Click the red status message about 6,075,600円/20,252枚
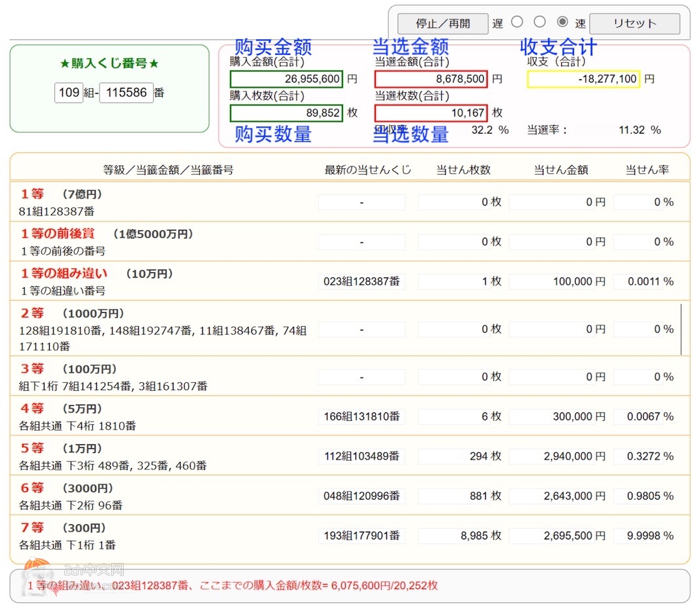 (x=232, y=585)
